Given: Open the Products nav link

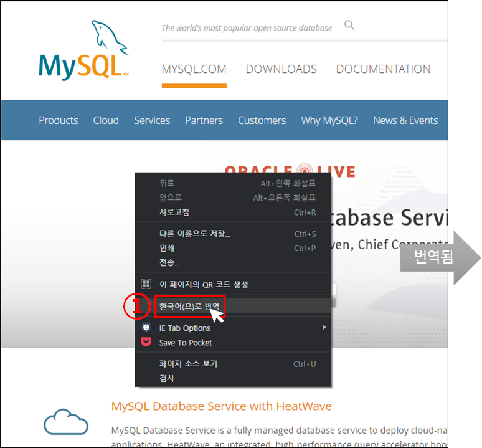Looking at the screenshot, I should coord(59,120).
